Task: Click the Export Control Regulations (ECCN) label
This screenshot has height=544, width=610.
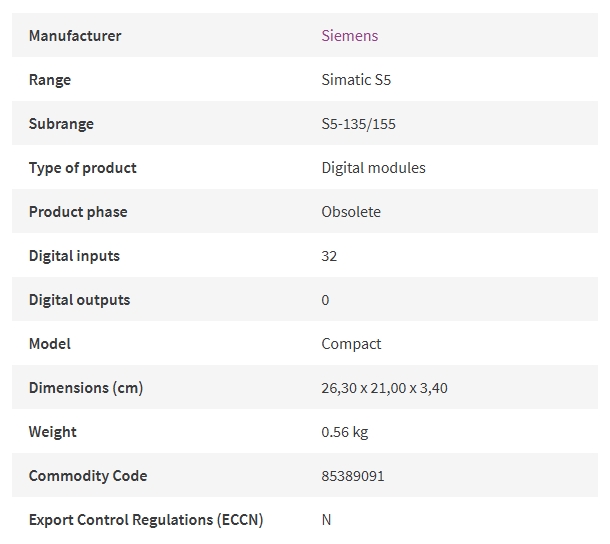Action: [146, 519]
